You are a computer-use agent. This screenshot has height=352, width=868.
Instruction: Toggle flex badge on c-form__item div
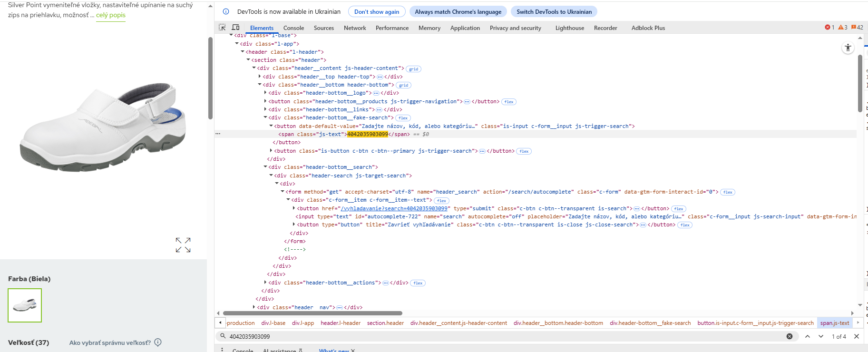(442, 201)
